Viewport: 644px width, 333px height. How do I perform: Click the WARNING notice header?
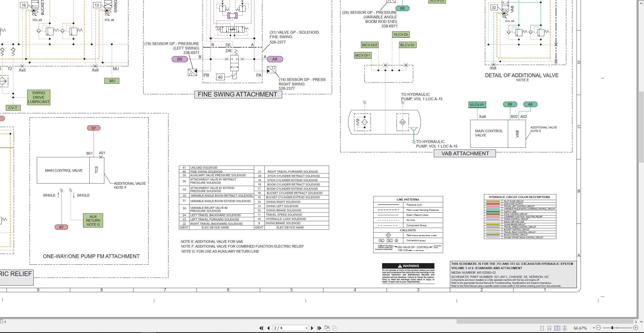[408, 266]
